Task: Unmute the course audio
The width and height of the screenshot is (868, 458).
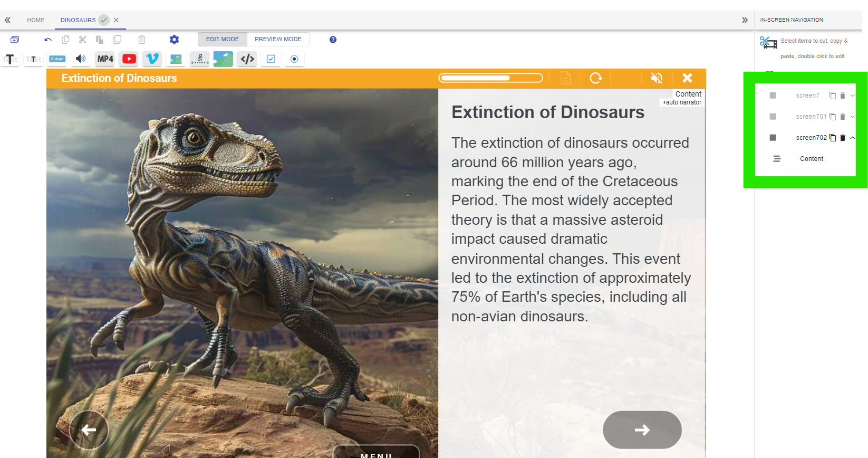Action: [657, 78]
